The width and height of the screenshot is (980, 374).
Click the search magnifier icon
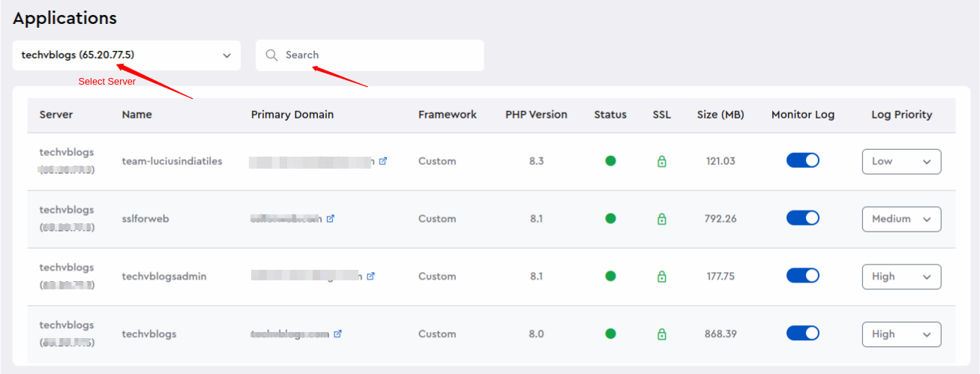(272, 55)
